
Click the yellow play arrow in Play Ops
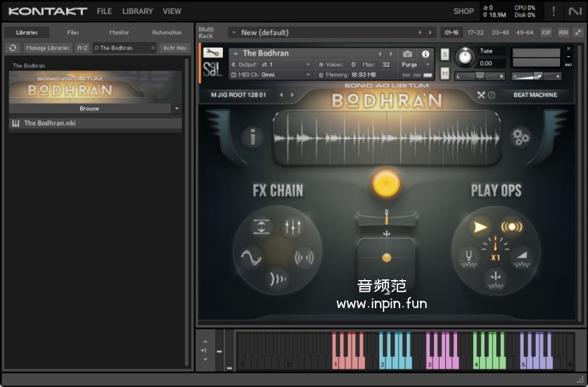point(480,227)
